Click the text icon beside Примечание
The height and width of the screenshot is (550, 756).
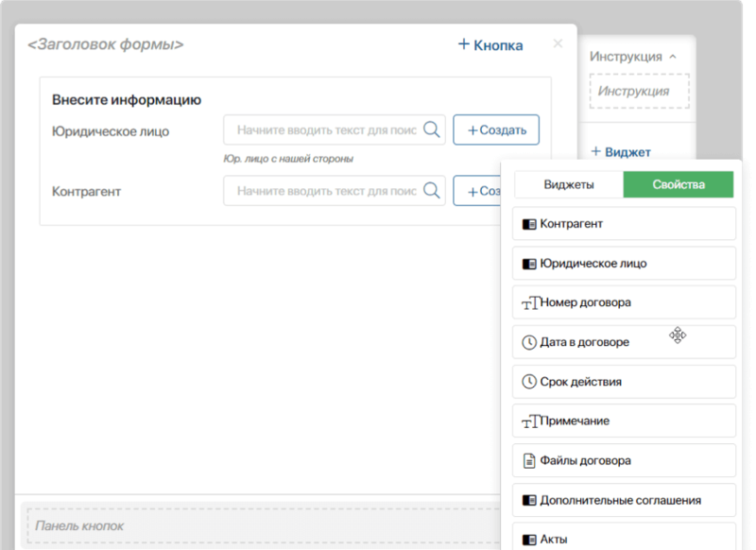[529, 421]
